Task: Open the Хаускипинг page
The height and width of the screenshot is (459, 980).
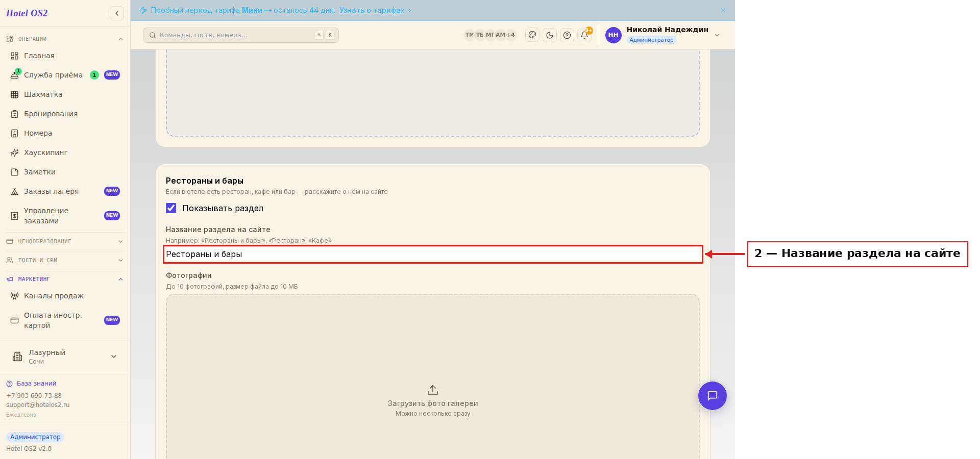Action: [x=65, y=152]
